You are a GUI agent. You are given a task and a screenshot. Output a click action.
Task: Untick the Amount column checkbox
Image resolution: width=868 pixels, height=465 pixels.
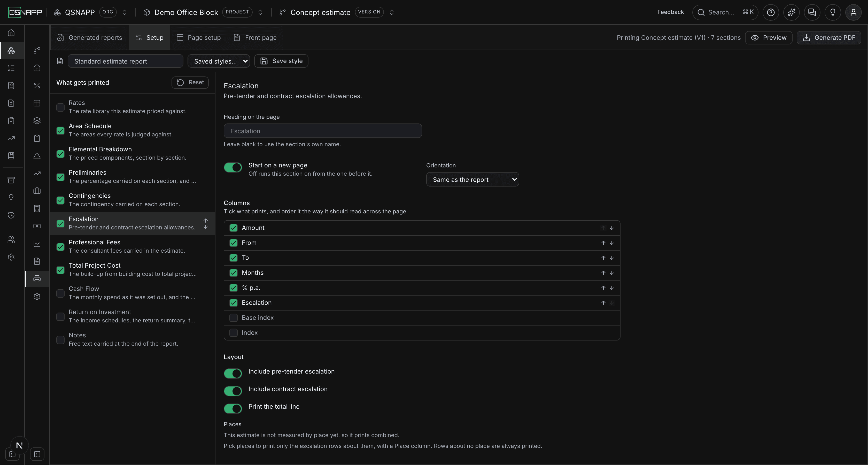pos(233,228)
